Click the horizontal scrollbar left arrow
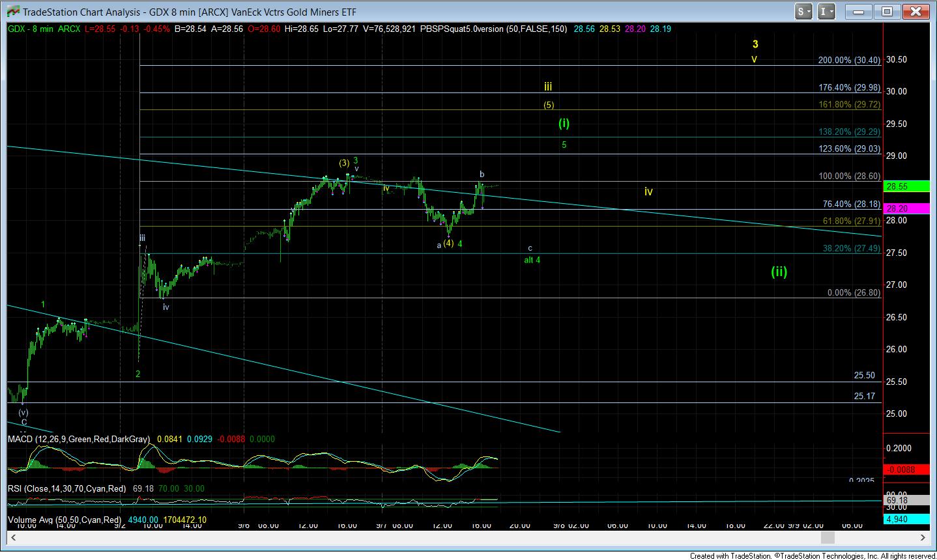The height and width of the screenshot is (560, 937). coord(12,537)
